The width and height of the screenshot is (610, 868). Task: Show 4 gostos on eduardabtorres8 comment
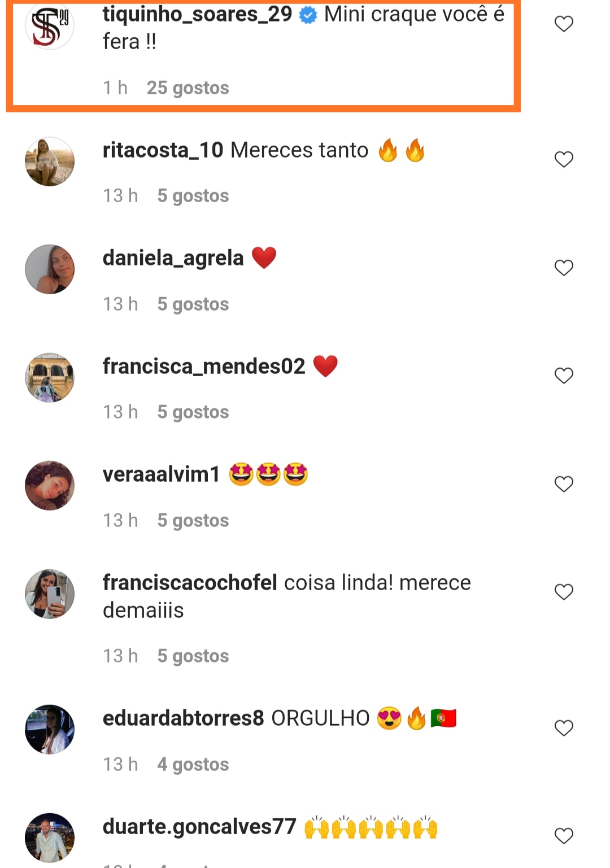pos(193,765)
